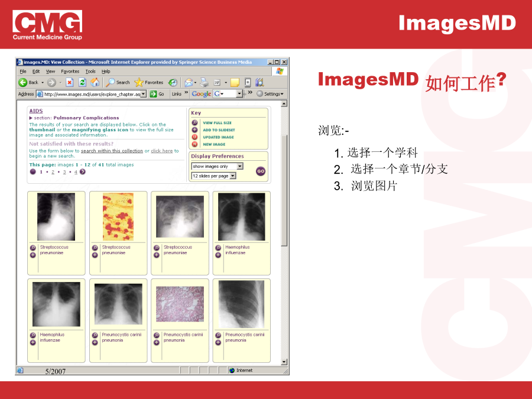Viewport: 532px width, 399px height.
Task: Click the Google logo on the toolbar
Action: point(202,94)
